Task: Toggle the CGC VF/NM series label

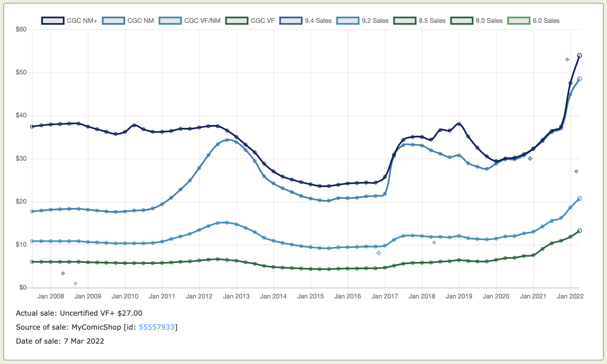Action: click(x=202, y=21)
